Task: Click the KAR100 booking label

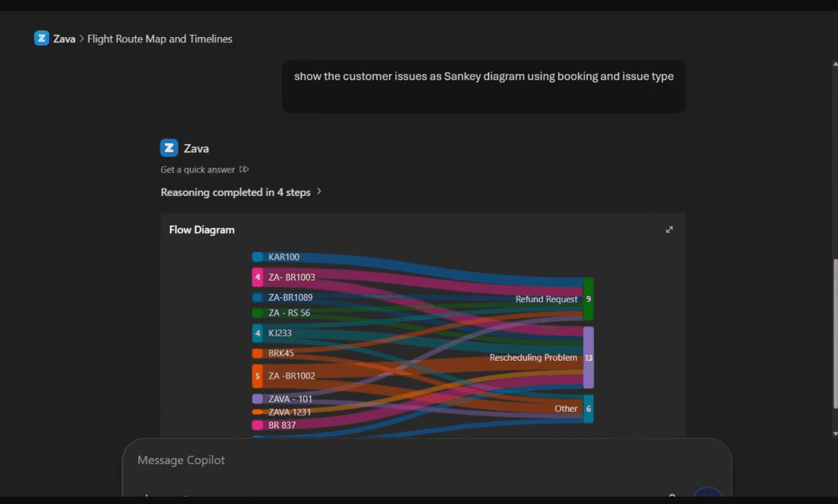Action: [284, 257]
